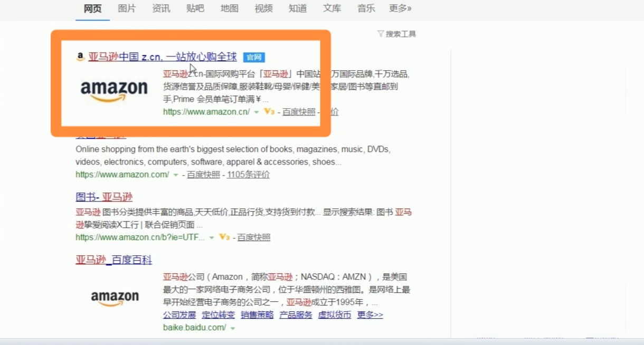The image size is (644, 345).
Task: Click Amazon logo thumbnail in 百度百科 result
Action: pyautogui.click(x=115, y=297)
